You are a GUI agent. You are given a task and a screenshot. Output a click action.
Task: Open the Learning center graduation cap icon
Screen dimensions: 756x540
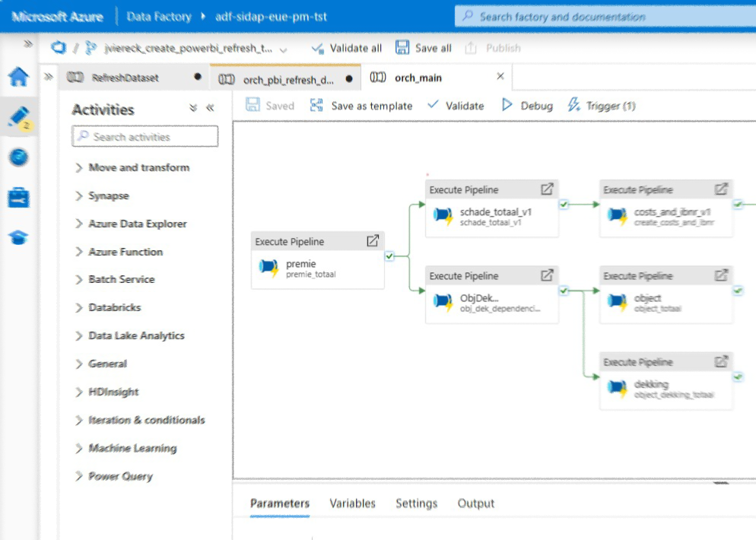(18, 237)
